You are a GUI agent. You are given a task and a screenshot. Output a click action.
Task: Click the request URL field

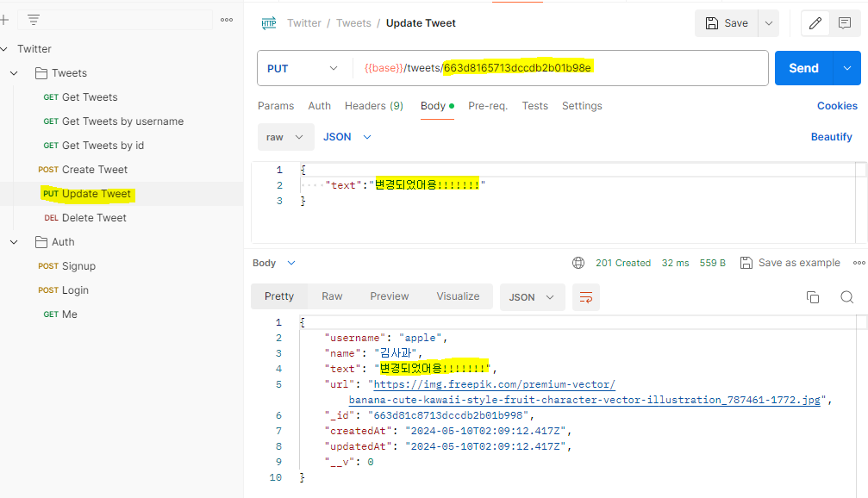pos(560,68)
